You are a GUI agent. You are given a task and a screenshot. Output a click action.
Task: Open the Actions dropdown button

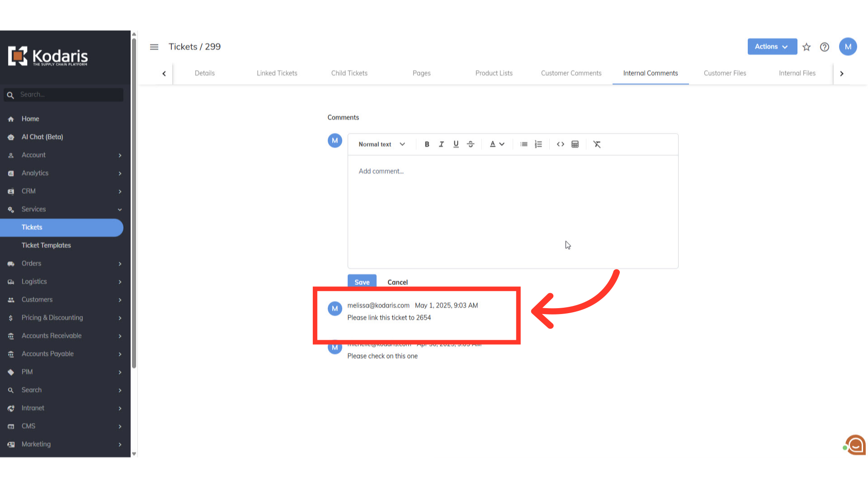point(772,47)
